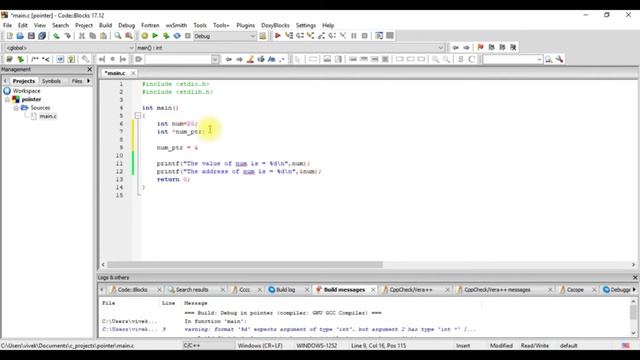This screenshot has height=360, width=640.
Task: Click the Line column header in Build messages
Action: (168, 303)
